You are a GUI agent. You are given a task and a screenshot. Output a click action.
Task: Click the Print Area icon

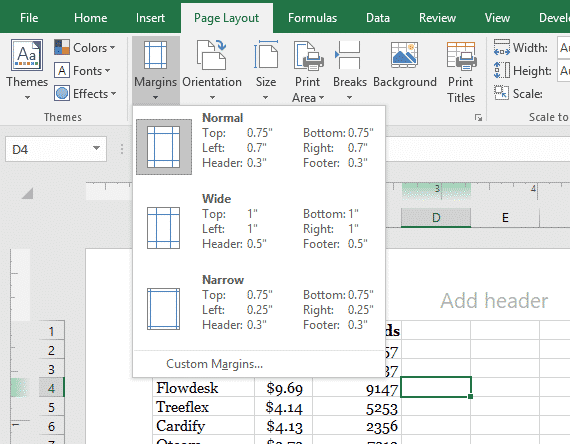pyautogui.click(x=308, y=56)
